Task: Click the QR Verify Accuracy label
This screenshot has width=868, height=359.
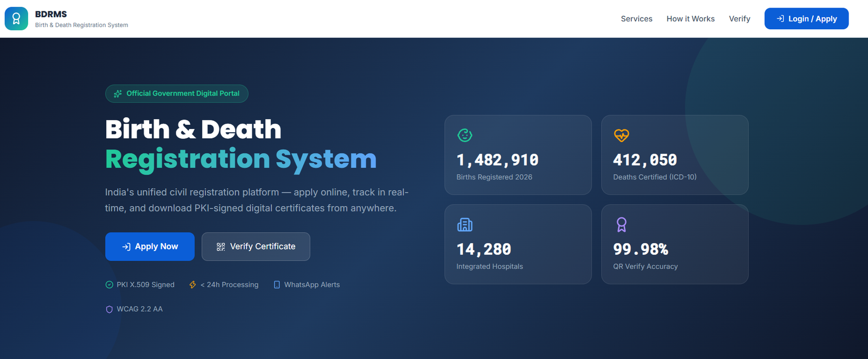Action: pyautogui.click(x=646, y=266)
